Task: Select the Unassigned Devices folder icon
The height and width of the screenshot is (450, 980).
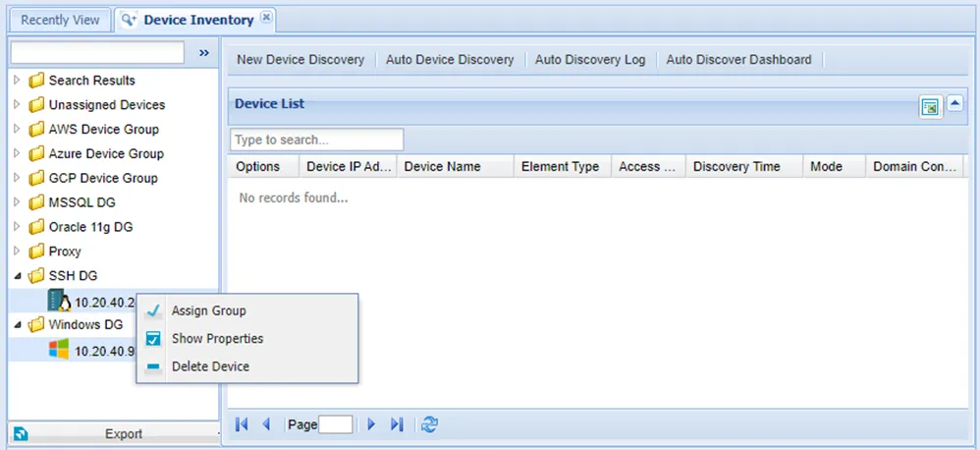Action: click(37, 104)
